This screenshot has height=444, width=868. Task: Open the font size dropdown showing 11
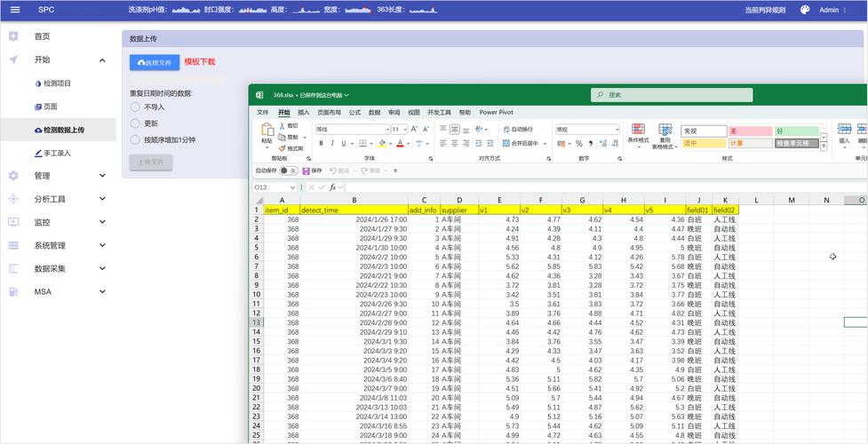[399, 130]
